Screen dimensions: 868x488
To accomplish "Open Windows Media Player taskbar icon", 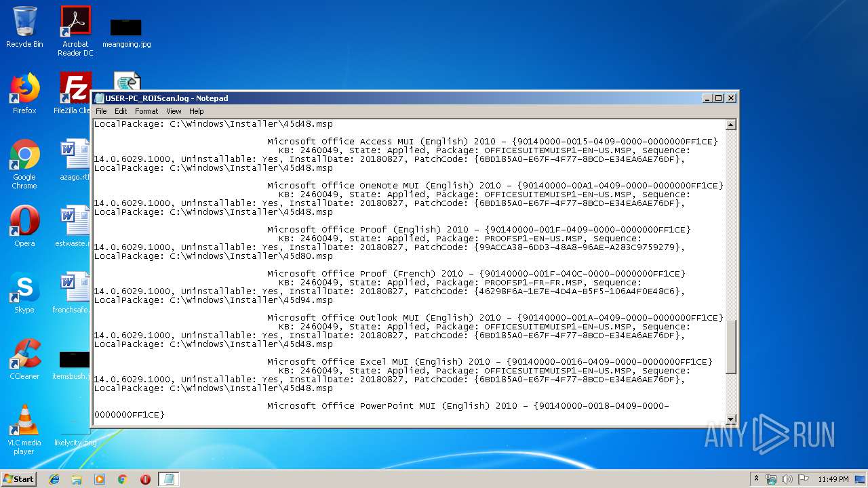I will pyautogui.click(x=100, y=479).
